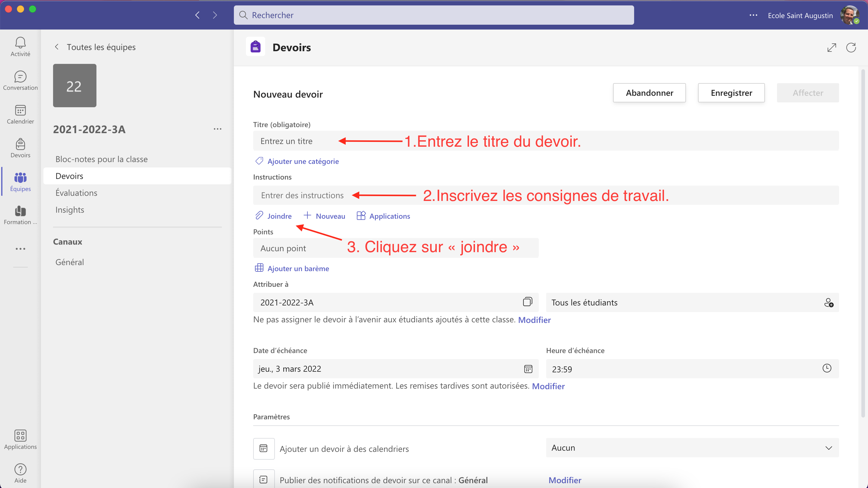Reload the Devoirs tab
The image size is (868, 488).
click(x=851, y=48)
